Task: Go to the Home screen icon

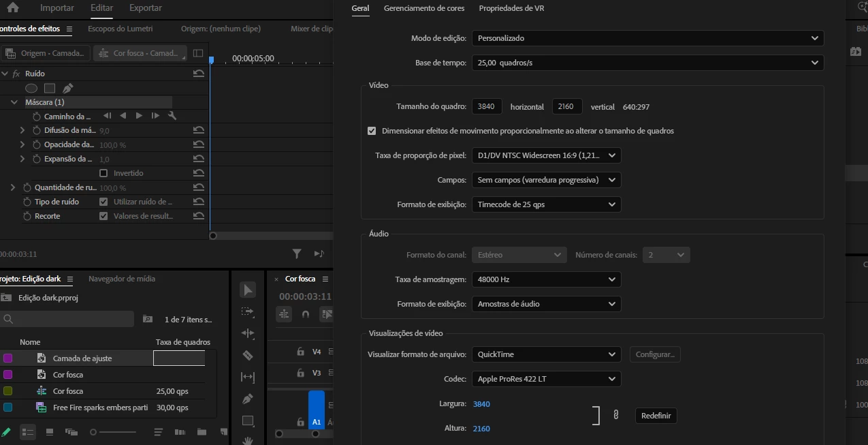Action: pyautogui.click(x=12, y=8)
